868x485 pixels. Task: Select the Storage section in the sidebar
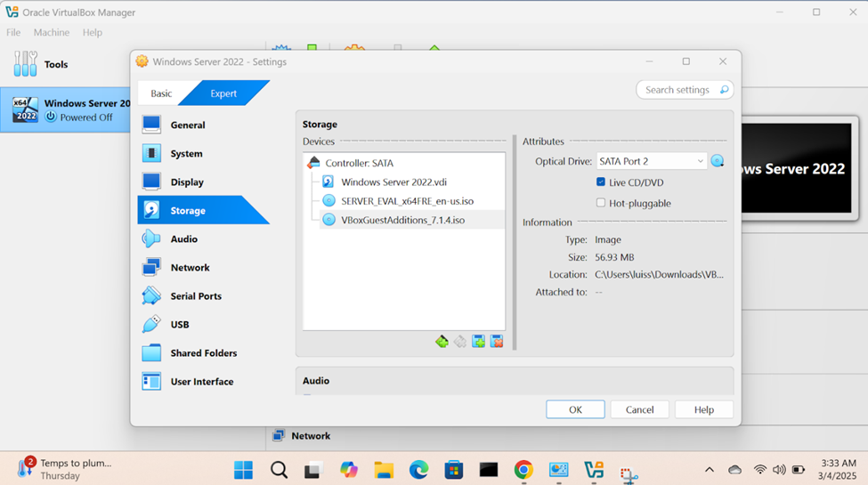pos(203,210)
